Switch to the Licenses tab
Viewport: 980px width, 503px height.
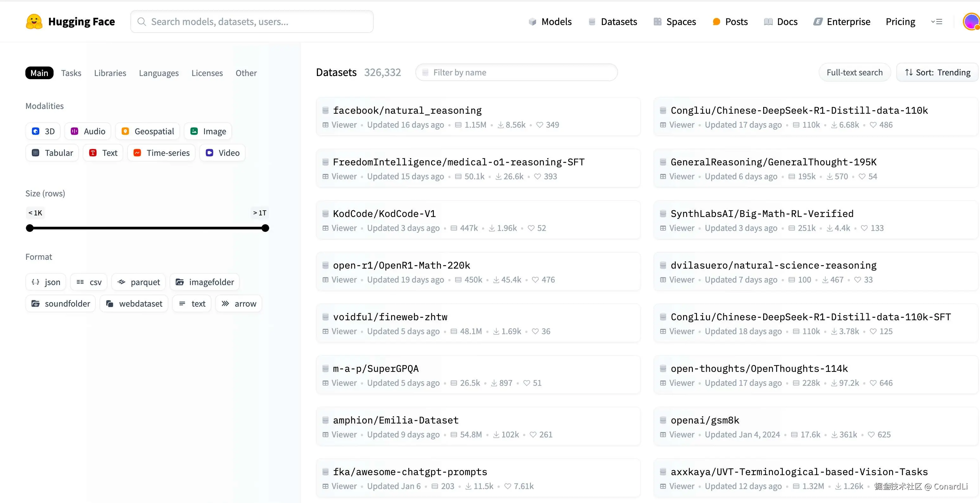pyautogui.click(x=207, y=73)
